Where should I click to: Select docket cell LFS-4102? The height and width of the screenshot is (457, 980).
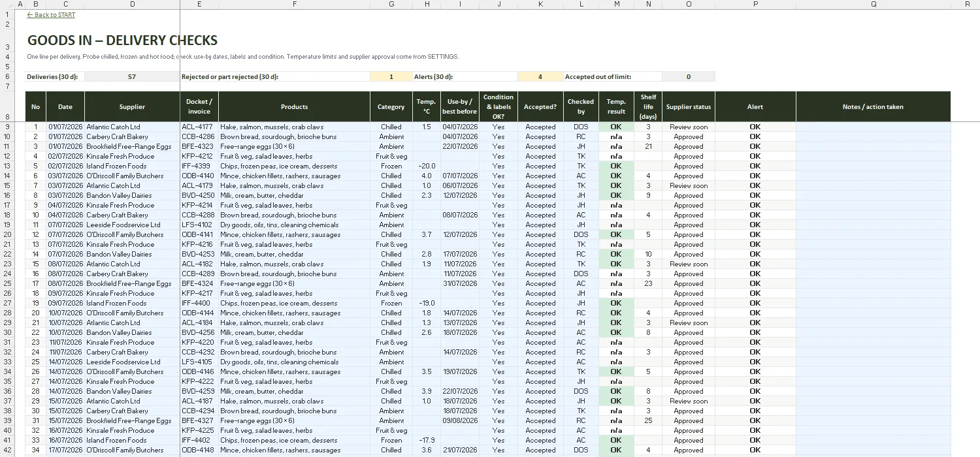(x=199, y=225)
